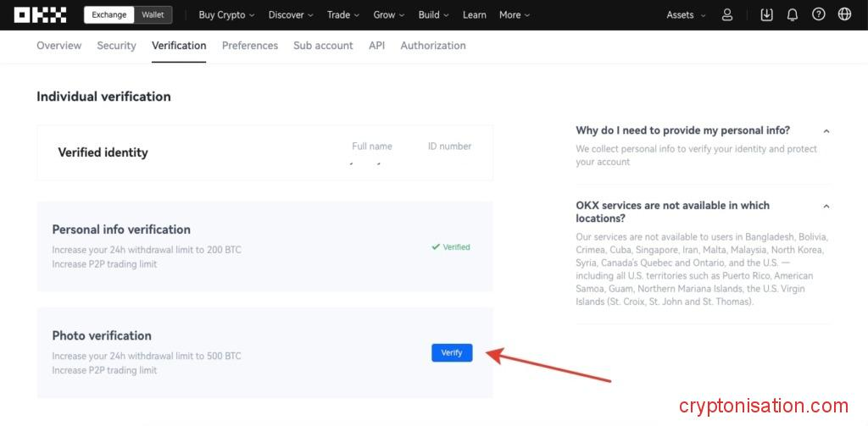Switch to Exchange mode
The width and height of the screenshot is (868, 426).
[108, 14]
